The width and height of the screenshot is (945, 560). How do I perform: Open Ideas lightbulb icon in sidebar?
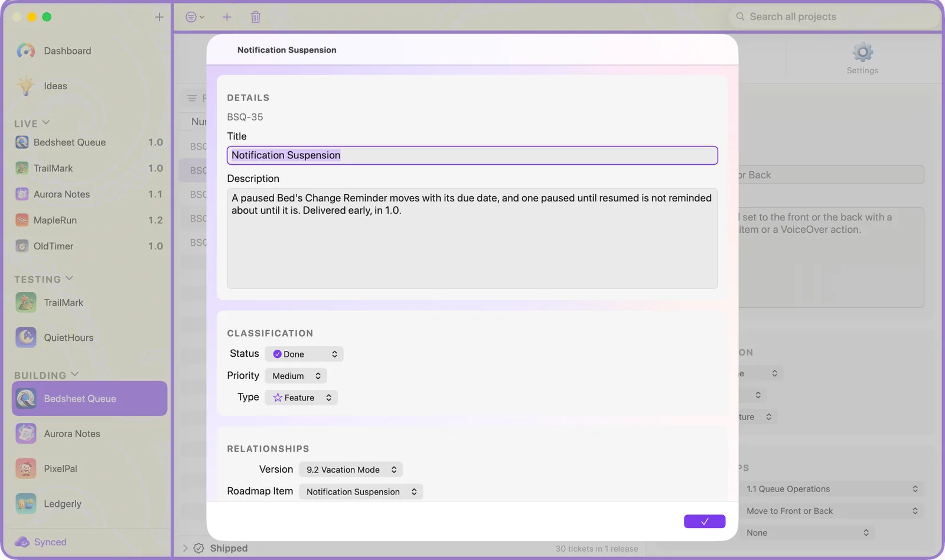click(x=26, y=86)
